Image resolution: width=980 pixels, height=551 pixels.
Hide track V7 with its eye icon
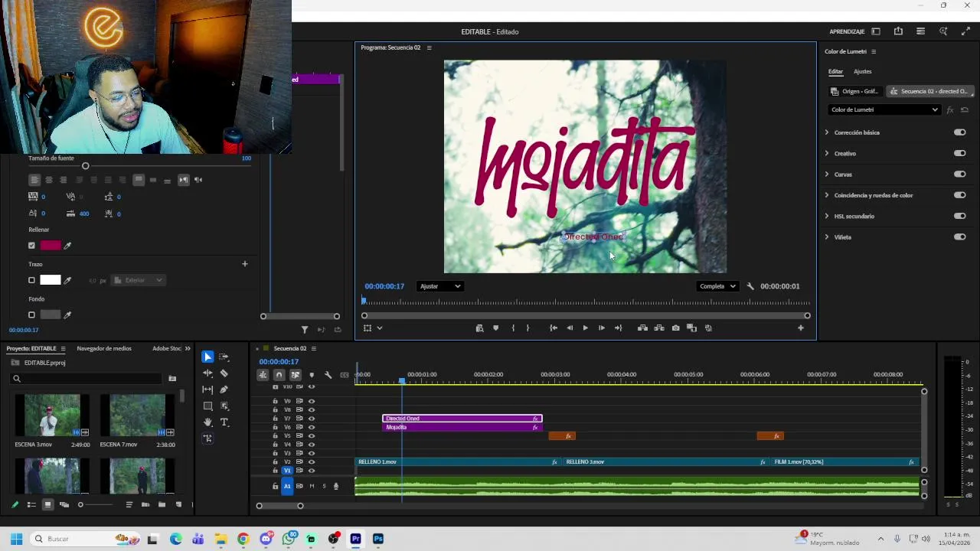click(x=312, y=419)
